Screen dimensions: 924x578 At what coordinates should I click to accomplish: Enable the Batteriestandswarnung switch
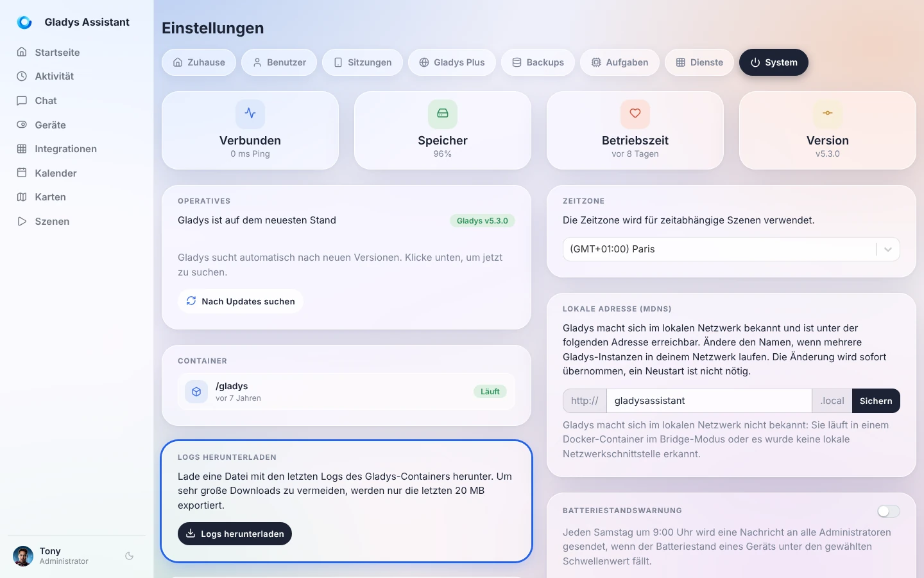889,511
